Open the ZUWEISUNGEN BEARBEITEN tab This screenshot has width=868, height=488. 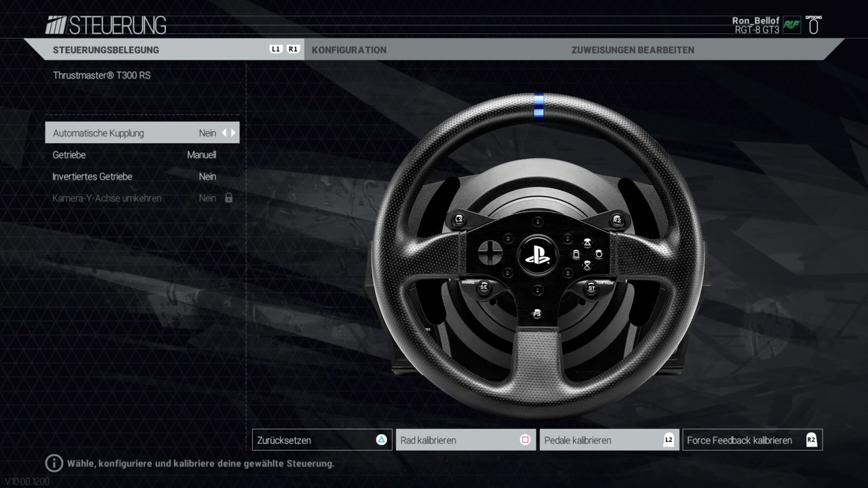(633, 49)
